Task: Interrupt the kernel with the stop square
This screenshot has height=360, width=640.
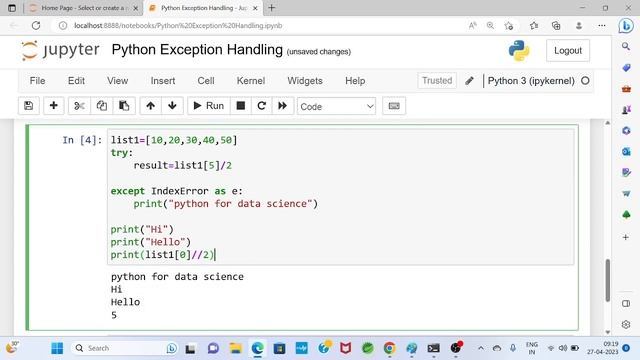Action: tap(241, 106)
